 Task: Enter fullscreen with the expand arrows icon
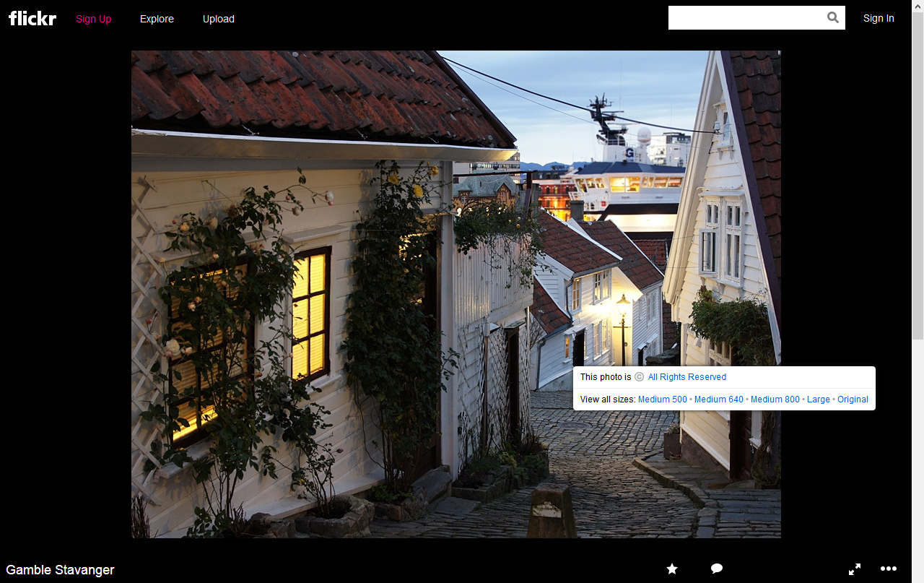(x=855, y=569)
